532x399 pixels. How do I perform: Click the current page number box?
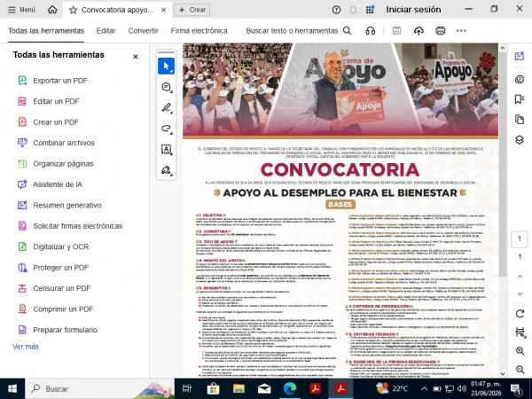tap(520, 239)
